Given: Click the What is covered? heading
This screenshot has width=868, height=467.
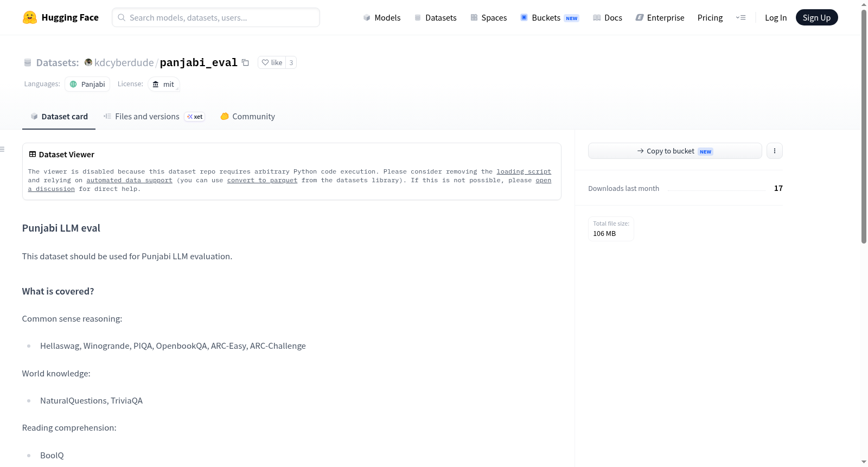Looking at the screenshot, I should coord(58,291).
